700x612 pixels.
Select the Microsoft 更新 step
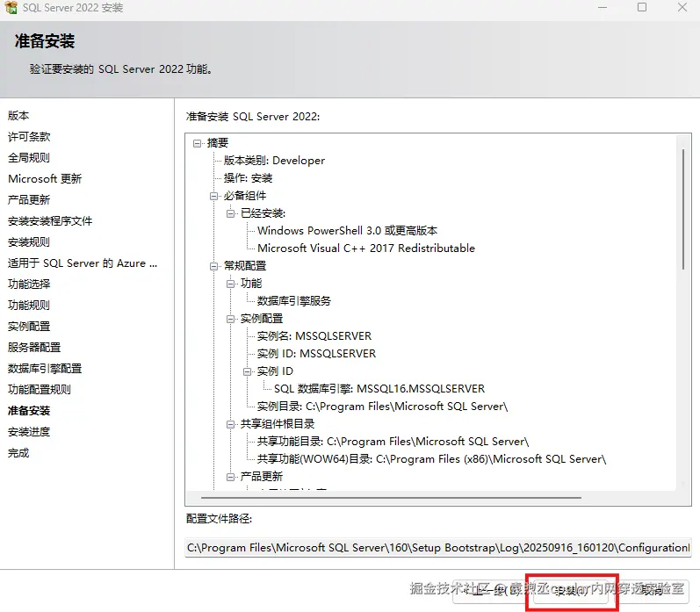coord(45,178)
